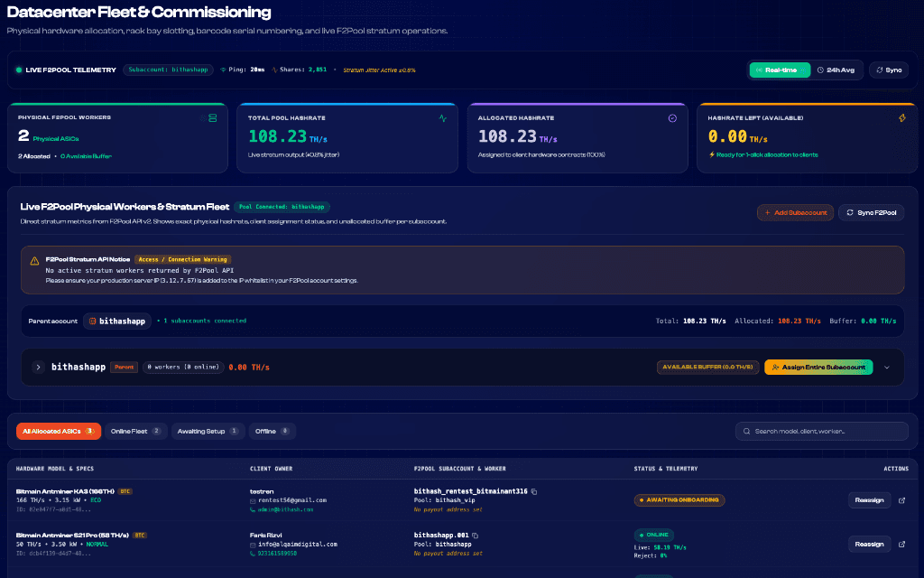
Task: Switch telemetry to 24h Avg mode
Action: (x=836, y=70)
